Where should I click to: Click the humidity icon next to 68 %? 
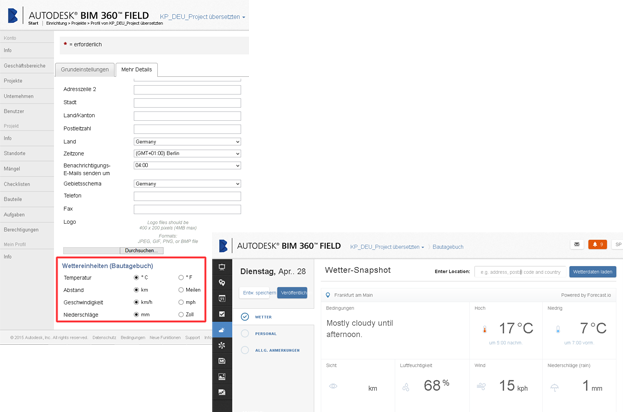coord(406,387)
